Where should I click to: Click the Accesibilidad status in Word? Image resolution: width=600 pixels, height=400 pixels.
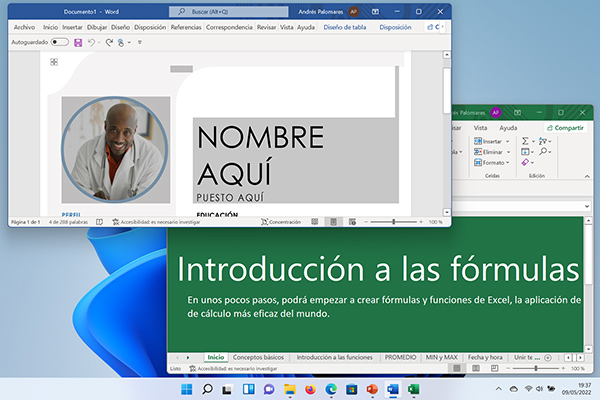[x=156, y=222]
